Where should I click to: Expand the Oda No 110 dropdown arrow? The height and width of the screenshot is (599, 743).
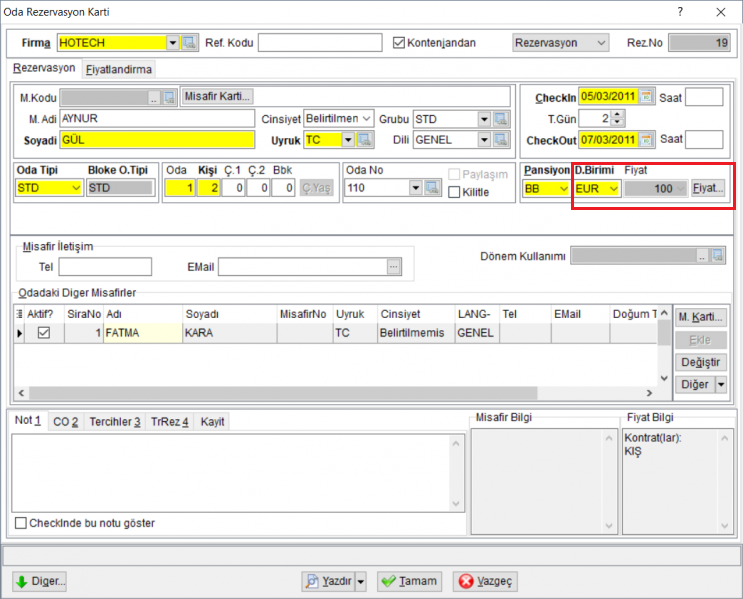416,188
